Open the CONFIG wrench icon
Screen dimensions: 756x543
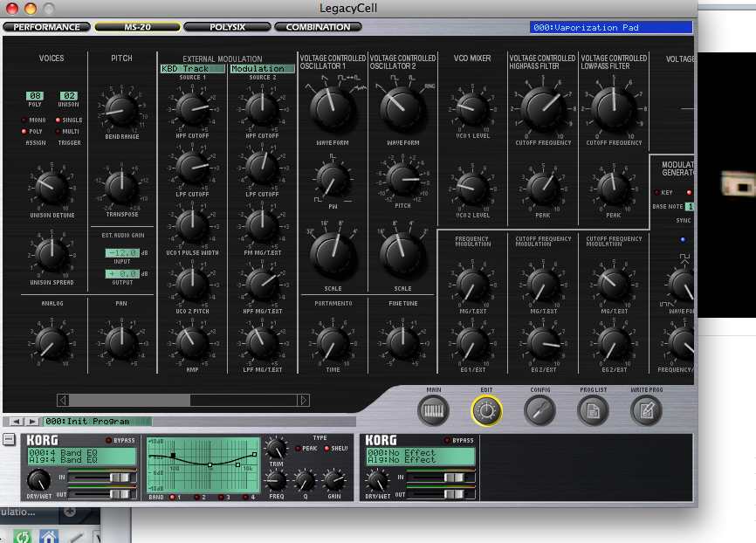pos(540,411)
